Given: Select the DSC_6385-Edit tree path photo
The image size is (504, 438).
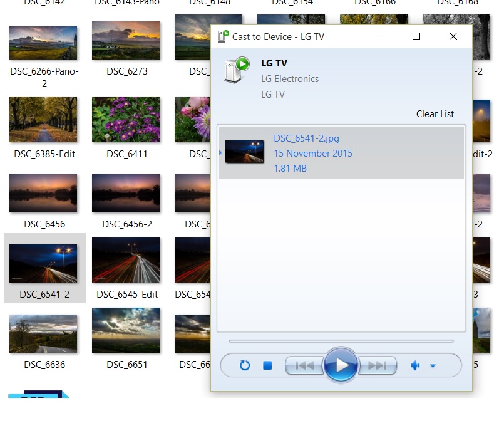Looking at the screenshot, I should (x=43, y=120).
